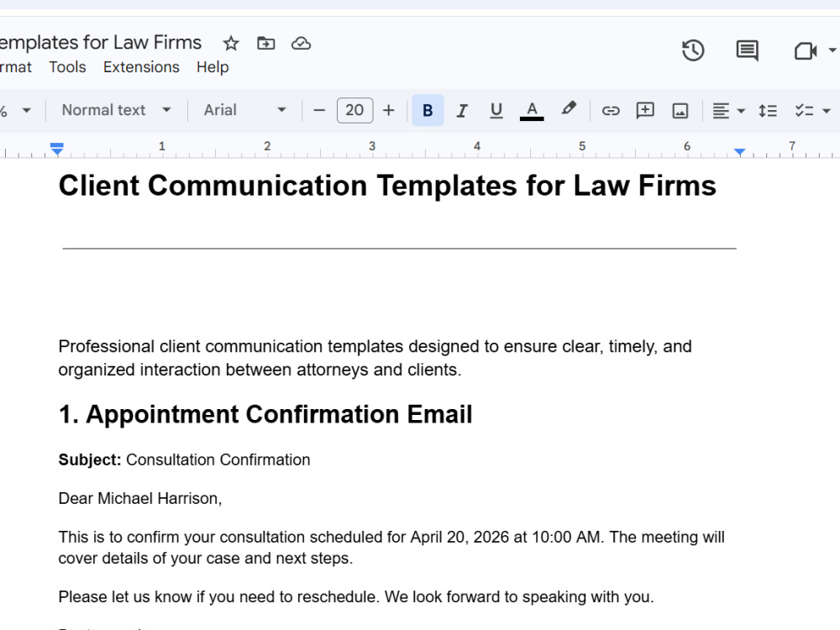The width and height of the screenshot is (840, 630).
Task: Open version history clock icon
Action: pos(693,50)
